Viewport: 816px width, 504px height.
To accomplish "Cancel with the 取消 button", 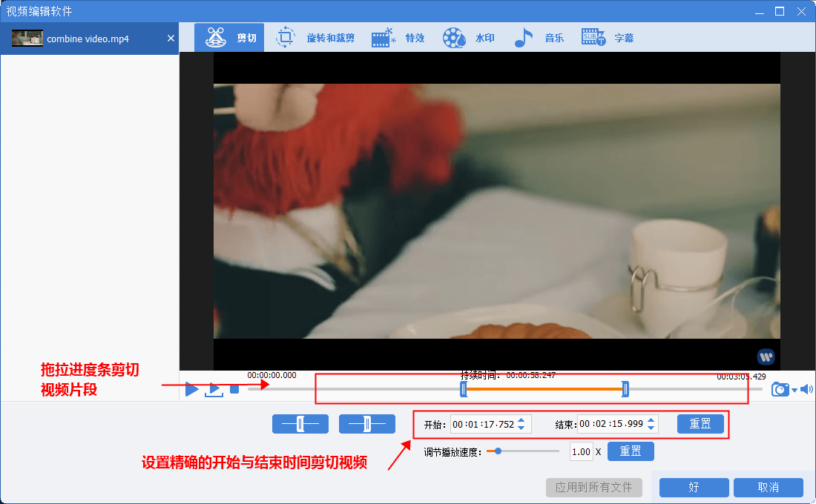I will 768,488.
